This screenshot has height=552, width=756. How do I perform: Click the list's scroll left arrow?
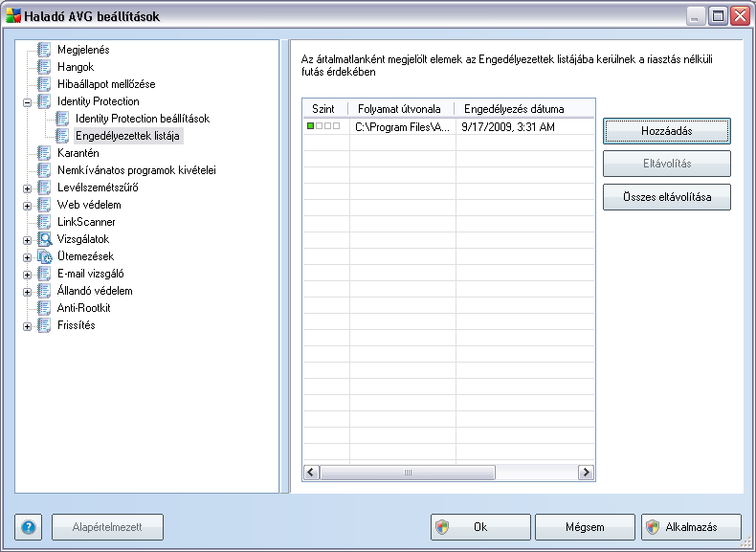[311, 473]
